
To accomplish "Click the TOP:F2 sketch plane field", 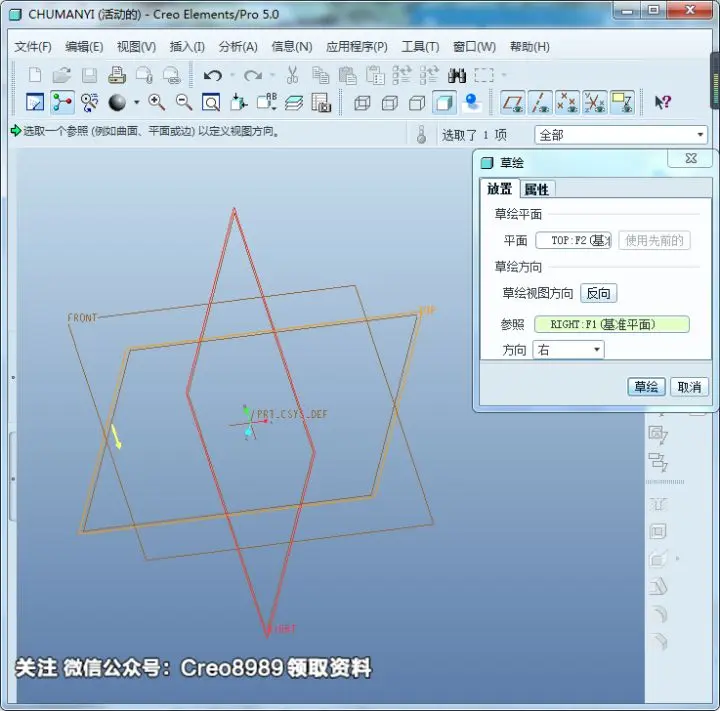I will (573, 240).
